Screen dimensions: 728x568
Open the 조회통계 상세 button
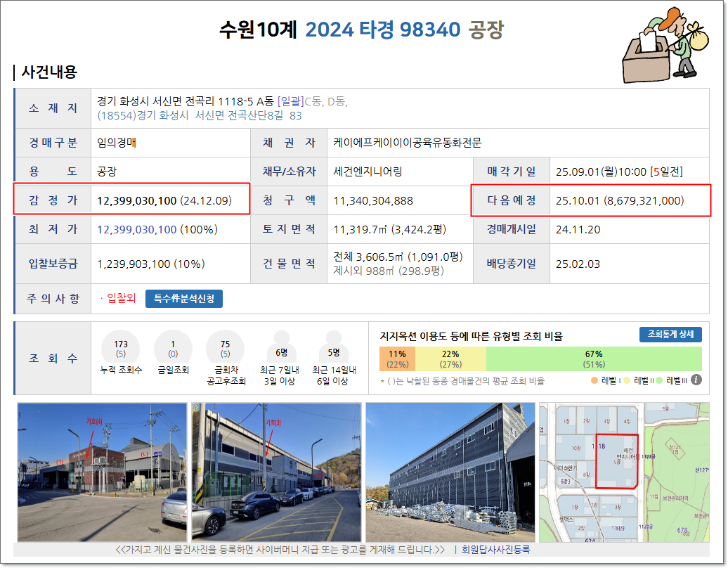click(670, 335)
